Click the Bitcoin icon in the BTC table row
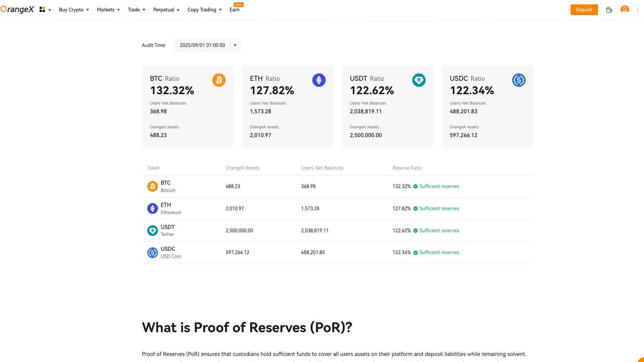 click(x=153, y=186)
